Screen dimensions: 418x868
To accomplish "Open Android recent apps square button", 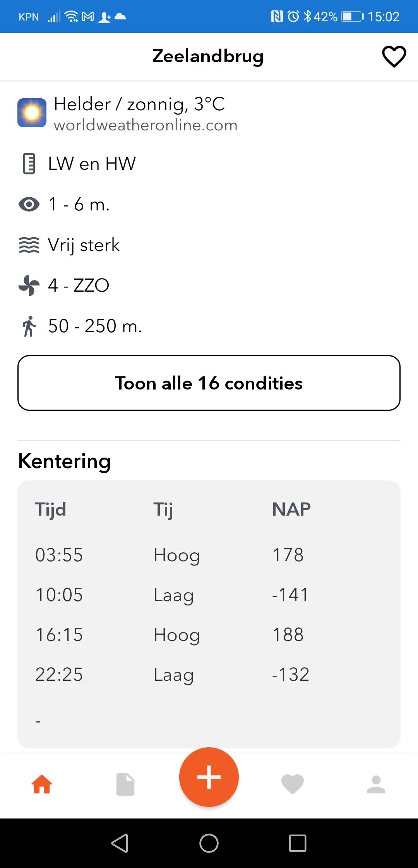I will pos(298,843).
